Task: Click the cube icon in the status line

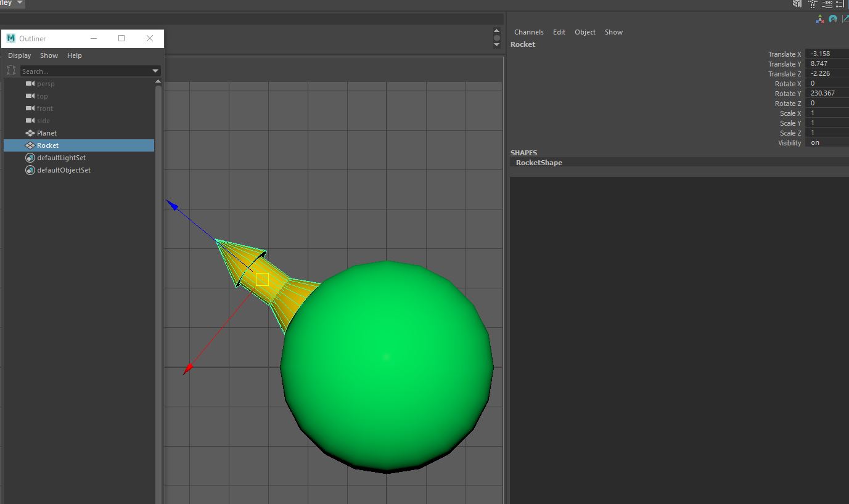Action: [x=797, y=4]
